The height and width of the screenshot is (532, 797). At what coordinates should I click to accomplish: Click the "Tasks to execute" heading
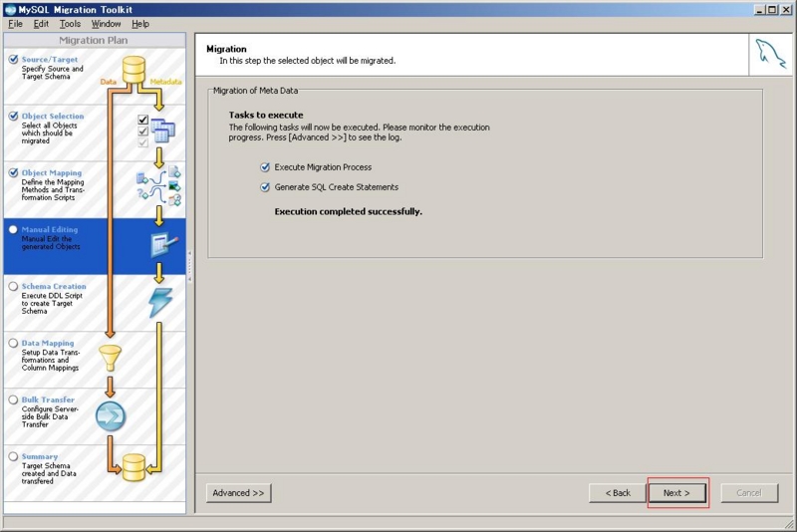266,116
